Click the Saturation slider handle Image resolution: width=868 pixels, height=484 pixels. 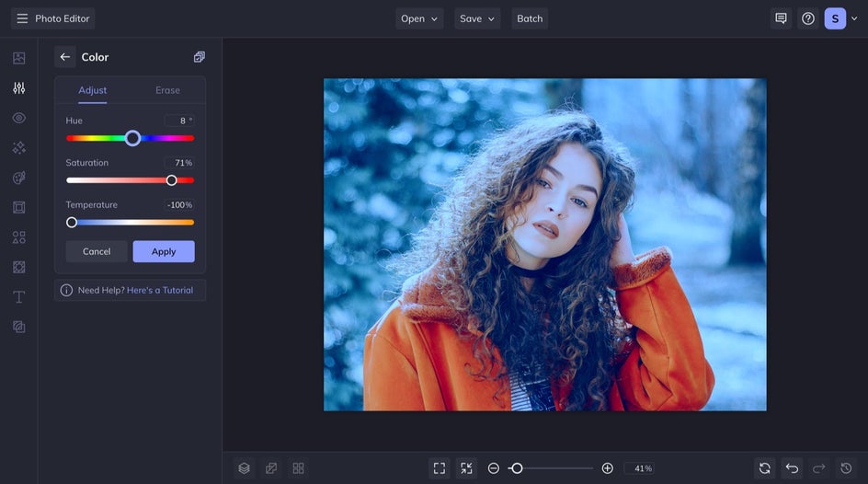172,180
